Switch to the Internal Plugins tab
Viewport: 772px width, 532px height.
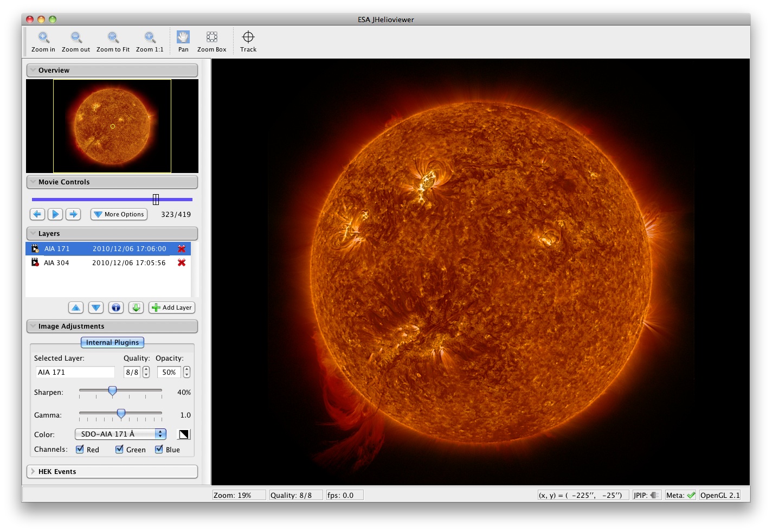point(112,342)
